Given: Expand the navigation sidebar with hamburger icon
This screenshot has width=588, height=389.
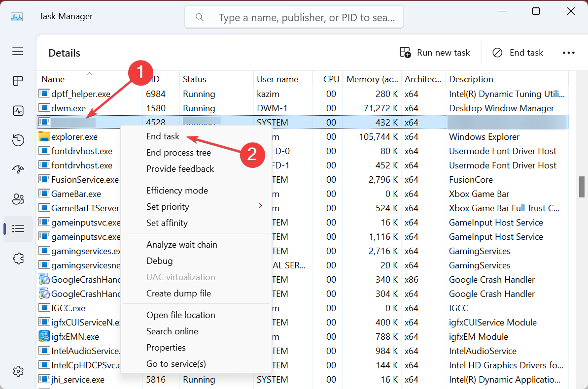Looking at the screenshot, I should [18, 51].
